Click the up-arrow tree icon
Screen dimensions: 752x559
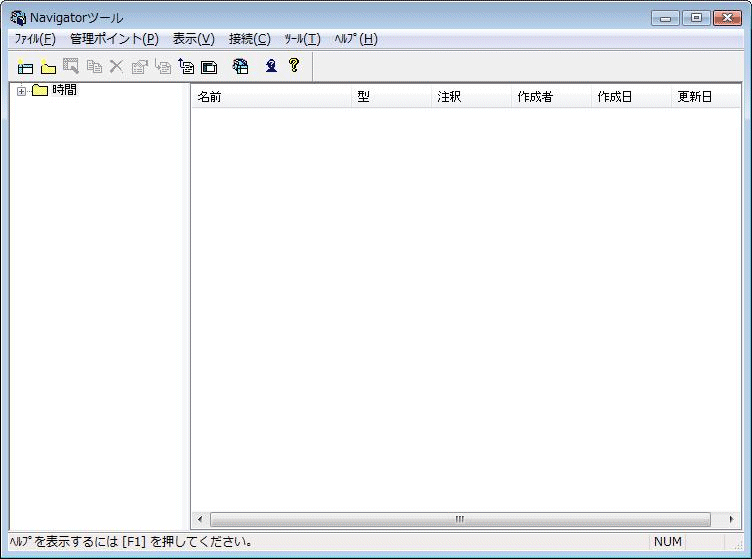[186, 66]
